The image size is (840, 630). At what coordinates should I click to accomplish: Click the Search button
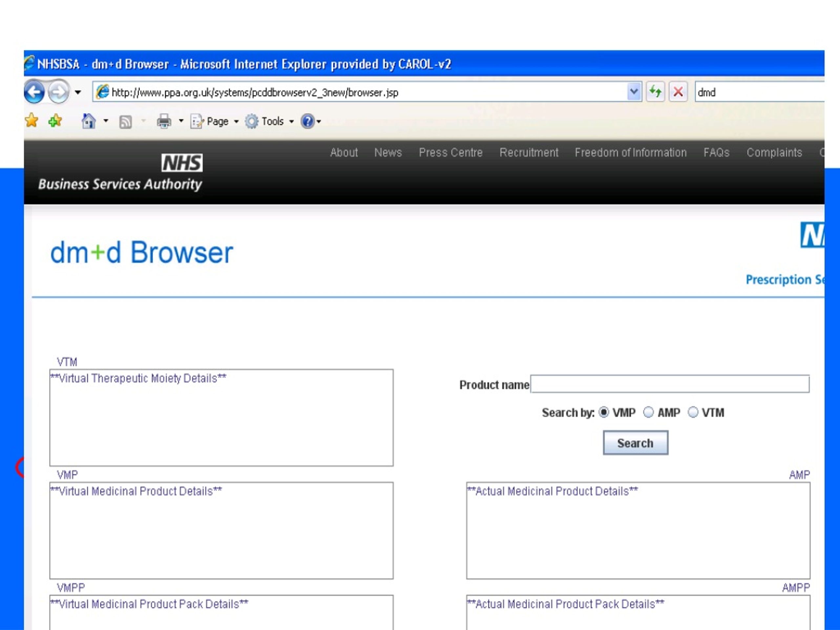pyautogui.click(x=635, y=443)
